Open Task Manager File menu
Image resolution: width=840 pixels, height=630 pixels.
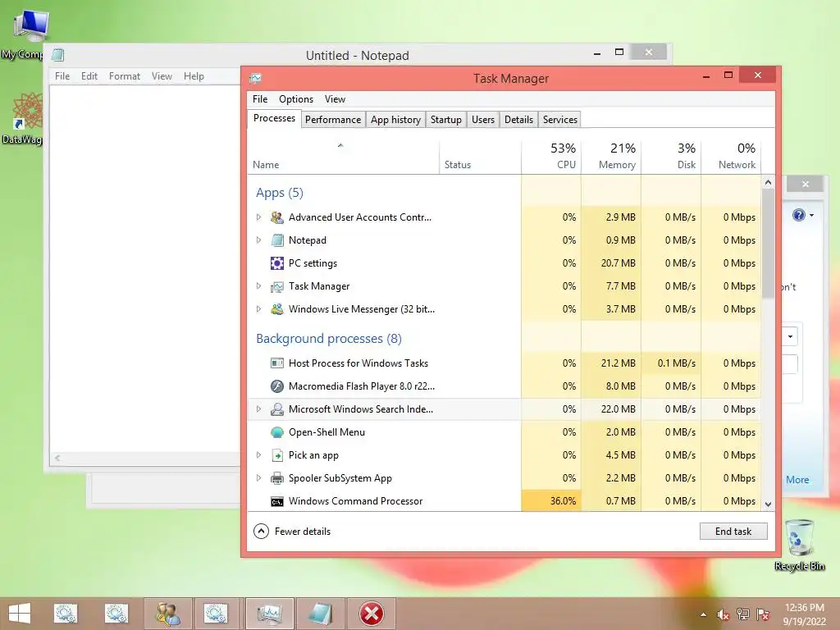[260, 99]
